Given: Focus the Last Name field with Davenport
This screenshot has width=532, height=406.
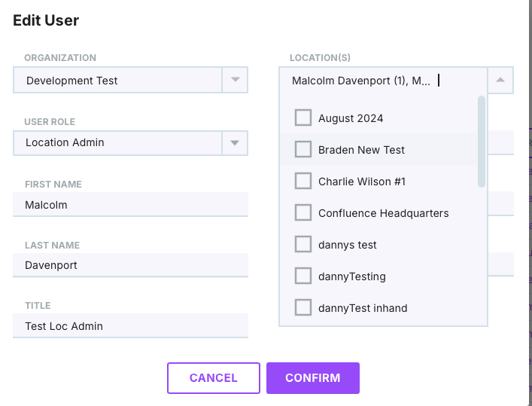Looking at the screenshot, I should coord(130,265).
